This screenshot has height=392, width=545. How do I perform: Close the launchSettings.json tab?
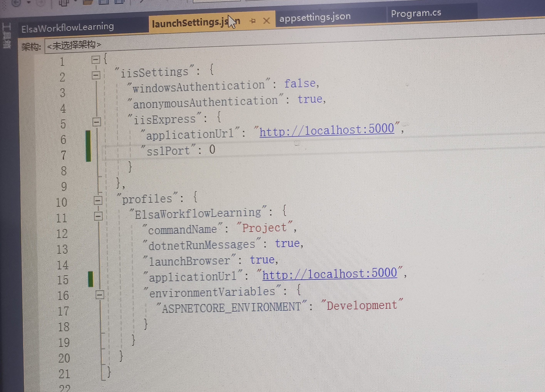[266, 21]
